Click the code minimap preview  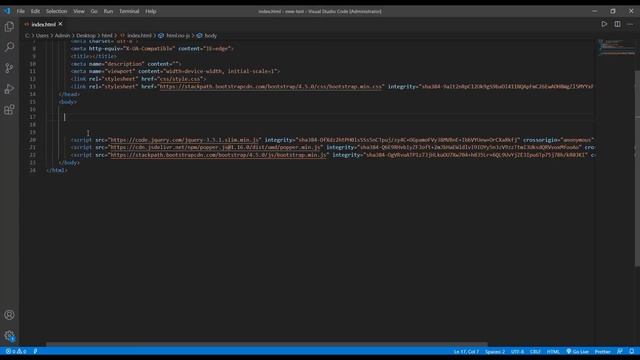(616, 47)
